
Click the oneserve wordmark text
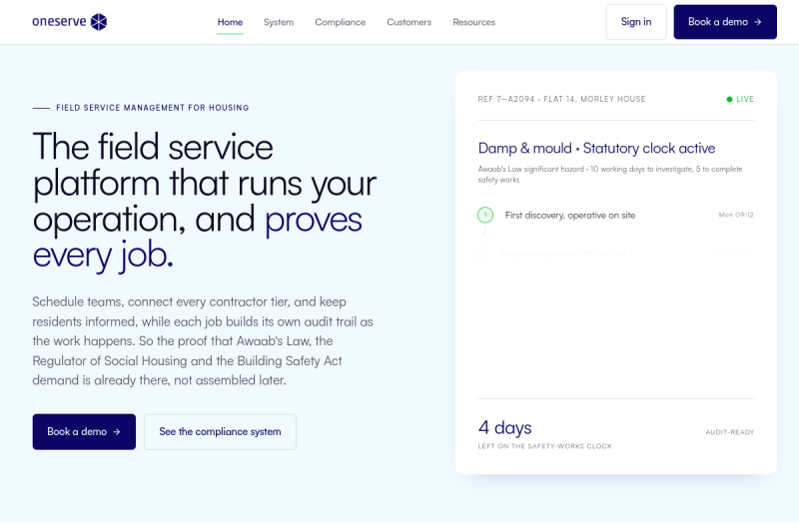(x=59, y=21)
